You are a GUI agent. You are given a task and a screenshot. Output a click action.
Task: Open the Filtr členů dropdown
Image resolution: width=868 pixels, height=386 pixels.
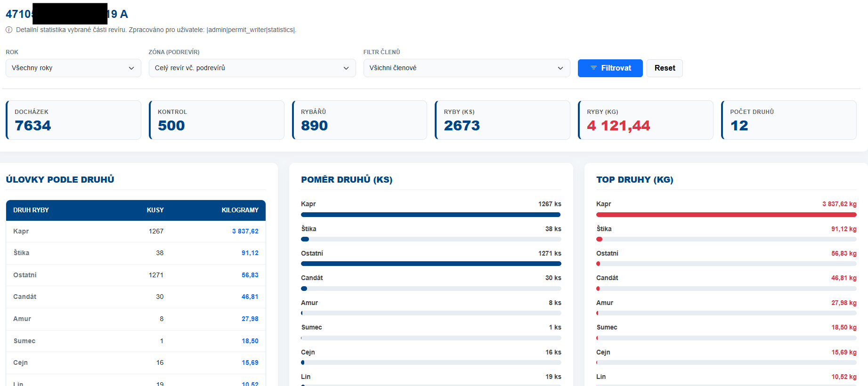click(x=466, y=68)
